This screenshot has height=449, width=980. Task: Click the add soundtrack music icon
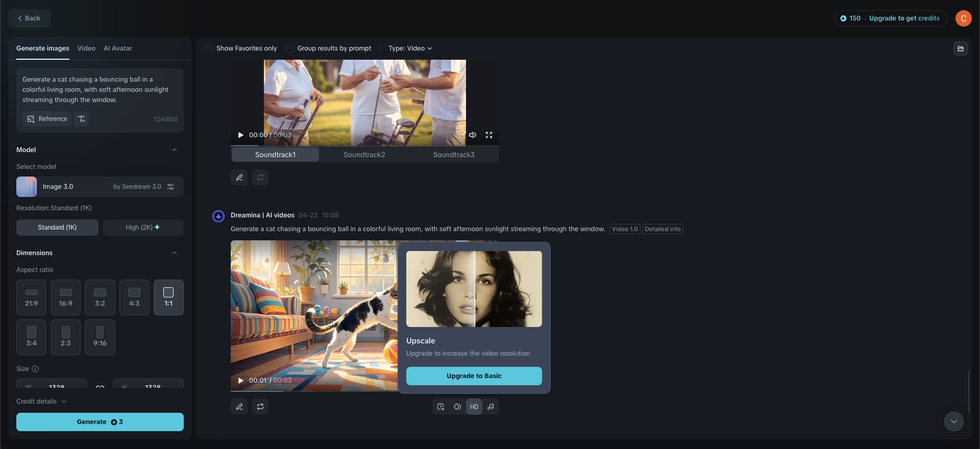coord(491,407)
